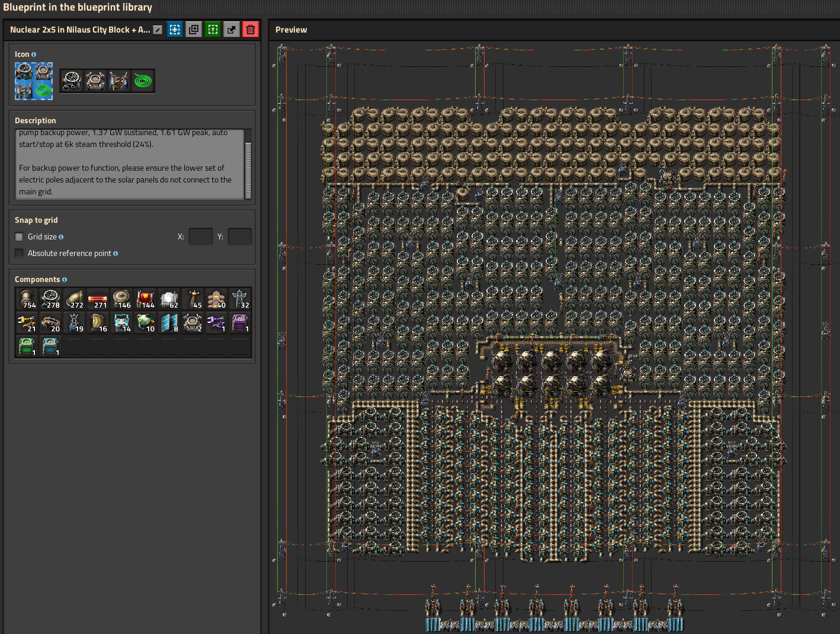Click the green upgrade blueprint icon
840x634 pixels.
click(x=213, y=30)
